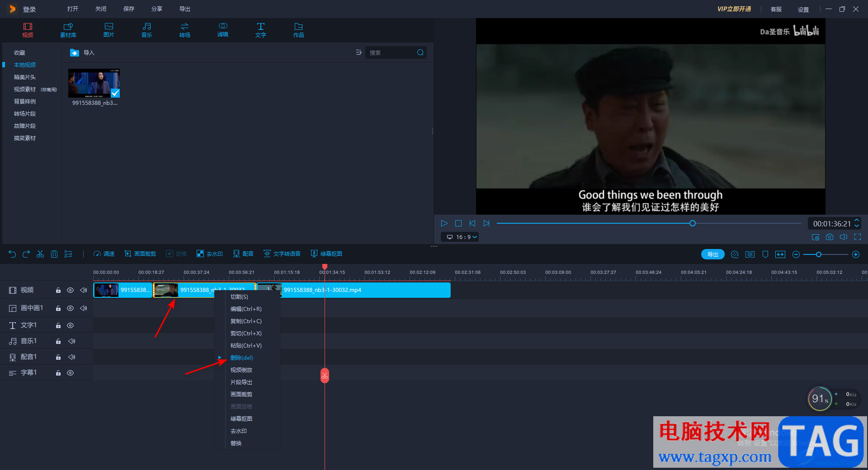Image resolution: width=868 pixels, height=470 pixels.
Task: Click the redo arrow in timeline toolbar
Action: tap(26, 254)
